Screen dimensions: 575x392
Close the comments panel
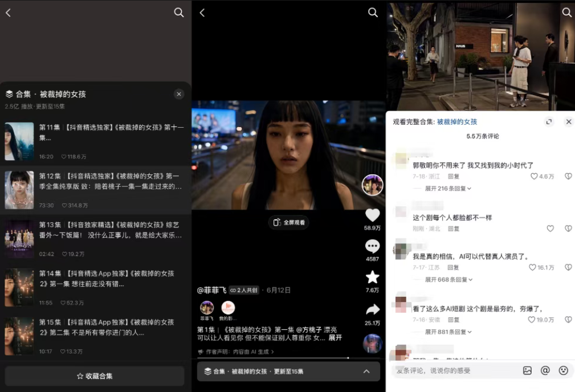(x=569, y=122)
